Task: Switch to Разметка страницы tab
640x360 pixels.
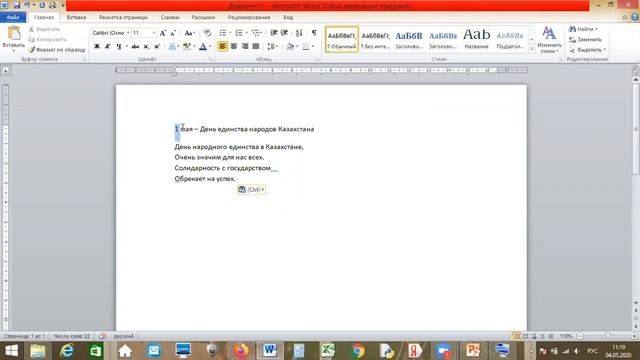Action: point(123,17)
